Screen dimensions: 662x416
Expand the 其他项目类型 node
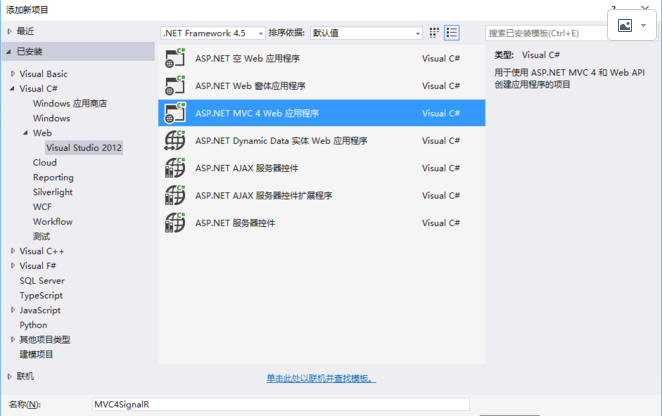point(13,339)
